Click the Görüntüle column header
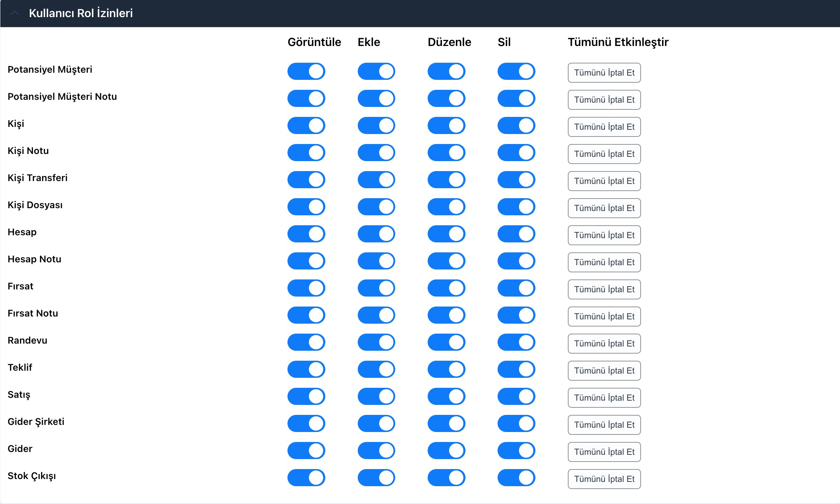The image size is (840, 504). 314,42
